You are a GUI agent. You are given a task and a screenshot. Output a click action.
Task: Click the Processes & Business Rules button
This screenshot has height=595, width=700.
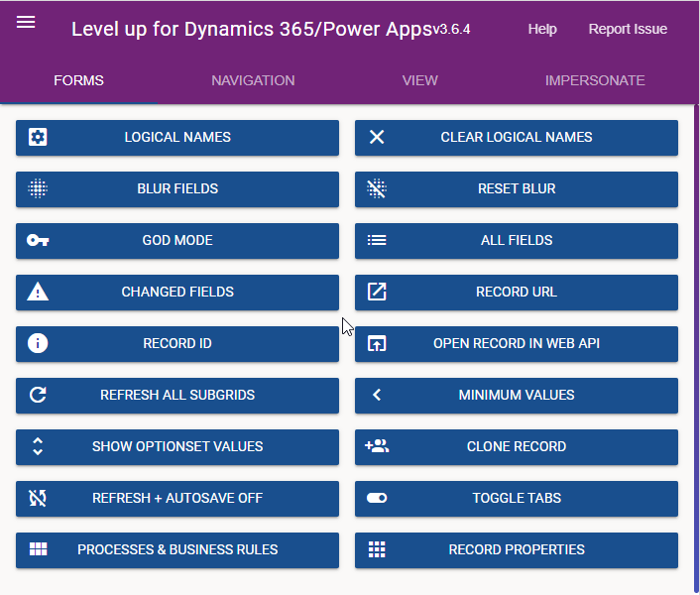177,550
